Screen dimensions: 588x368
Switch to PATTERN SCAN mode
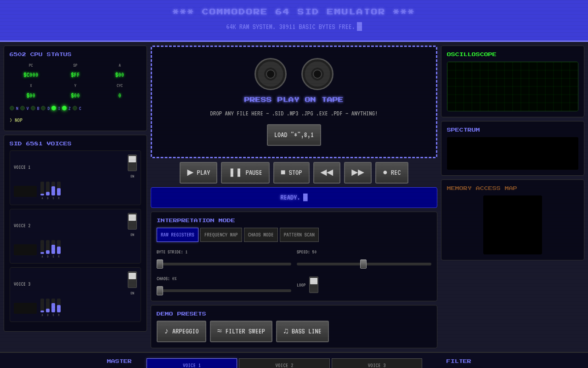tap(299, 235)
